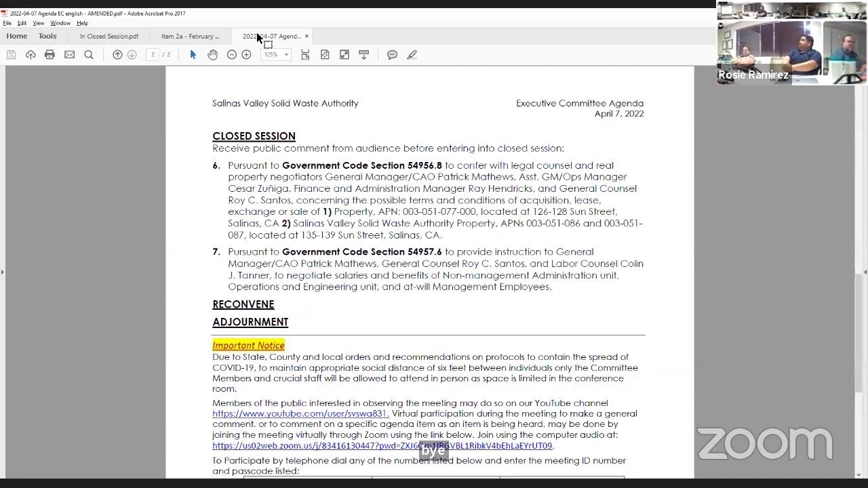Screen dimensions: 868x488
Task: Switch to In Closed Session.pdf tab
Action: (109, 37)
